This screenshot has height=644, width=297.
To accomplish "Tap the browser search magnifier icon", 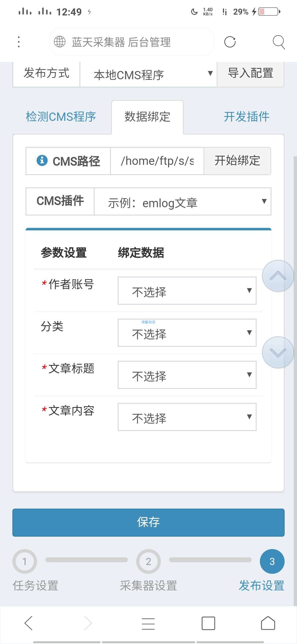I will 279,42.
